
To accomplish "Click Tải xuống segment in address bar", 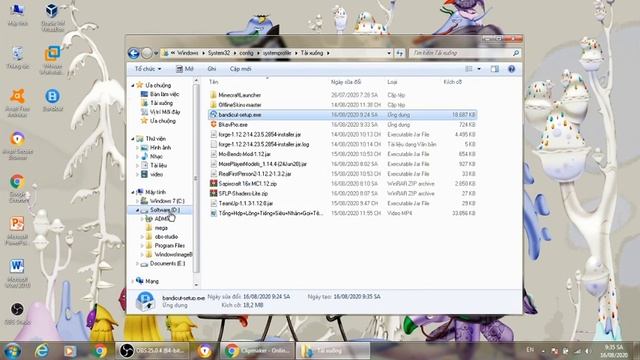I will click(x=312, y=53).
